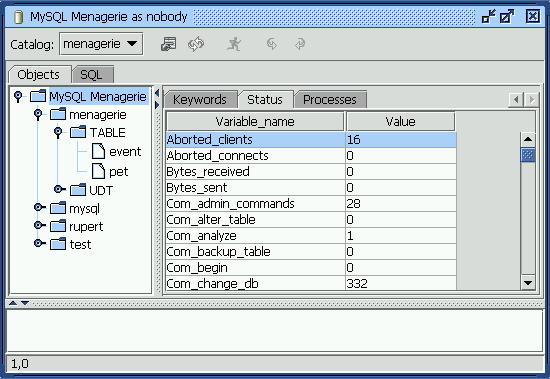The image size is (550, 379).
Task: Click the status table scrollbar thumb
Action: pos(528,155)
